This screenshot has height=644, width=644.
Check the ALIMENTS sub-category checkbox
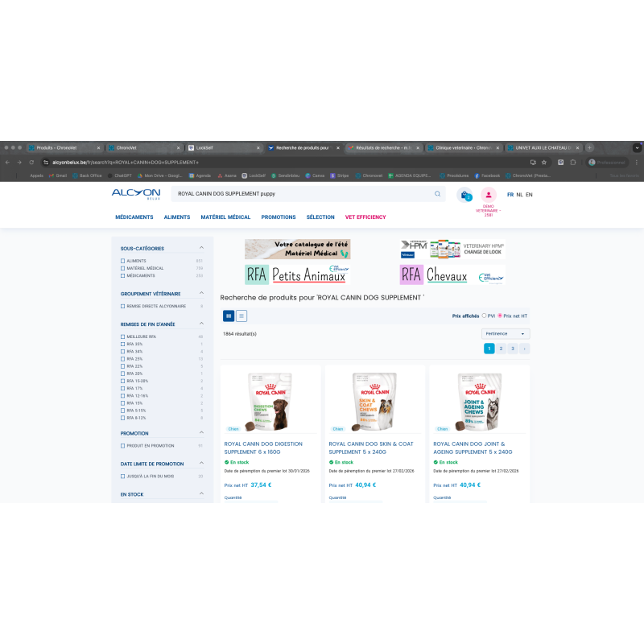pos(122,261)
